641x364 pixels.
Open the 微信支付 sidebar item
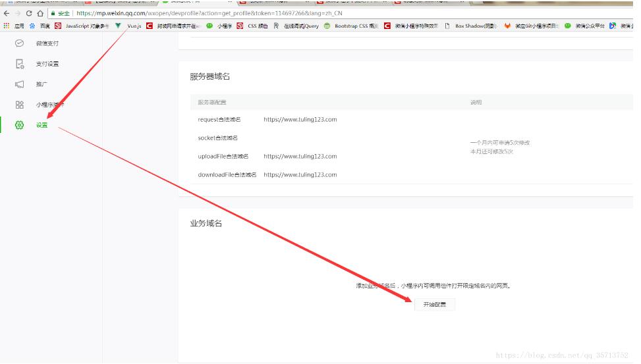[38, 43]
